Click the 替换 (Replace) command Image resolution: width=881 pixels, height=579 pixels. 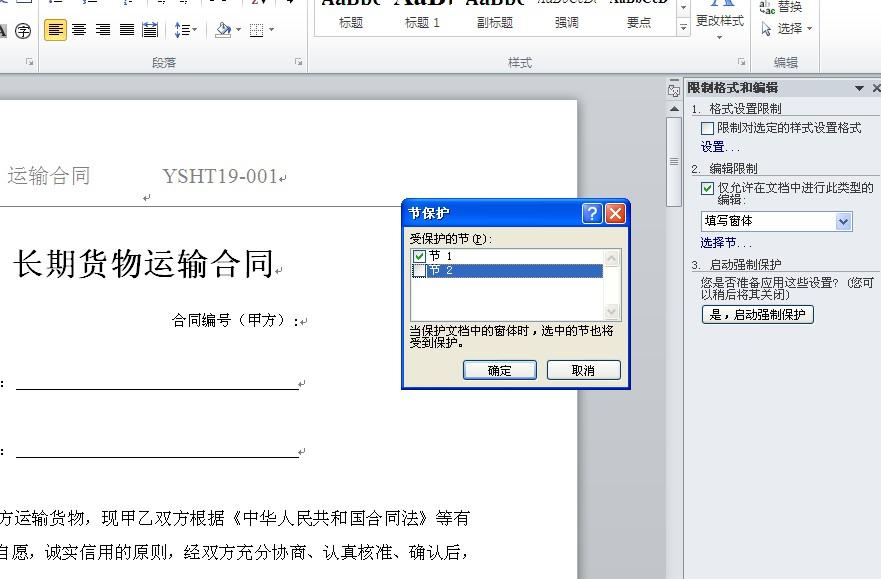(x=781, y=7)
